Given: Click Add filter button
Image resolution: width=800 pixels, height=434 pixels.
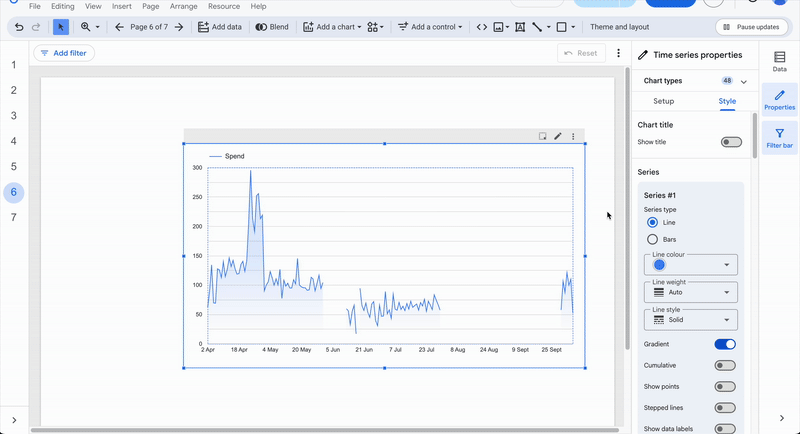Looking at the screenshot, I should [x=64, y=53].
